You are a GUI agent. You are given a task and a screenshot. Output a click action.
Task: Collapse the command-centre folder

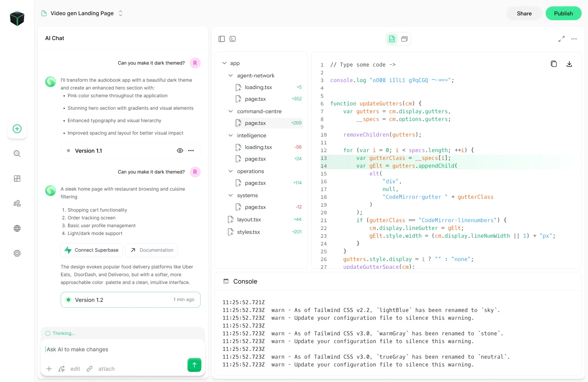click(x=231, y=111)
